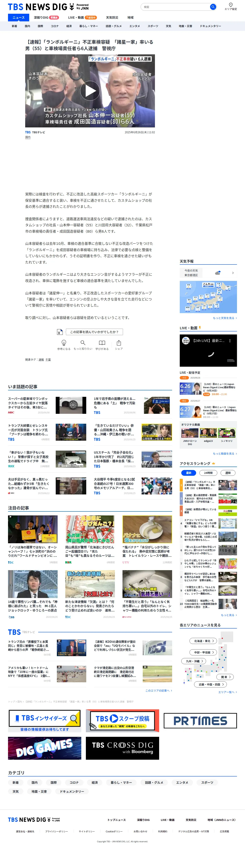Click the footer TBS NEWS DIG logo
The width and height of the screenshot is (245, 868).
click(x=34, y=820)
